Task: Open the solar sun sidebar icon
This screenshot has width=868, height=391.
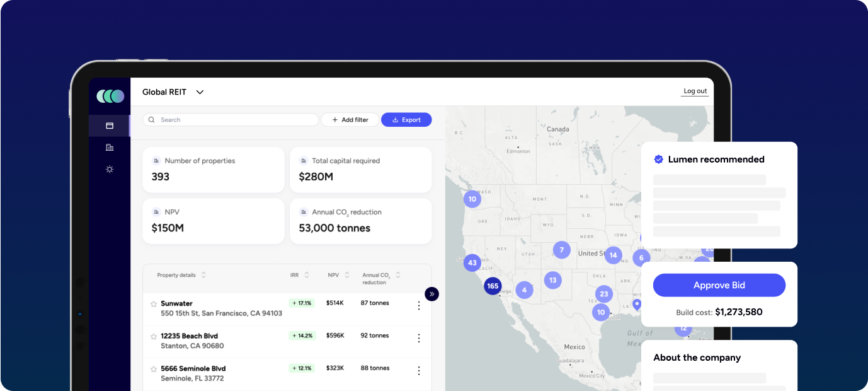Action: click(110, 169)
